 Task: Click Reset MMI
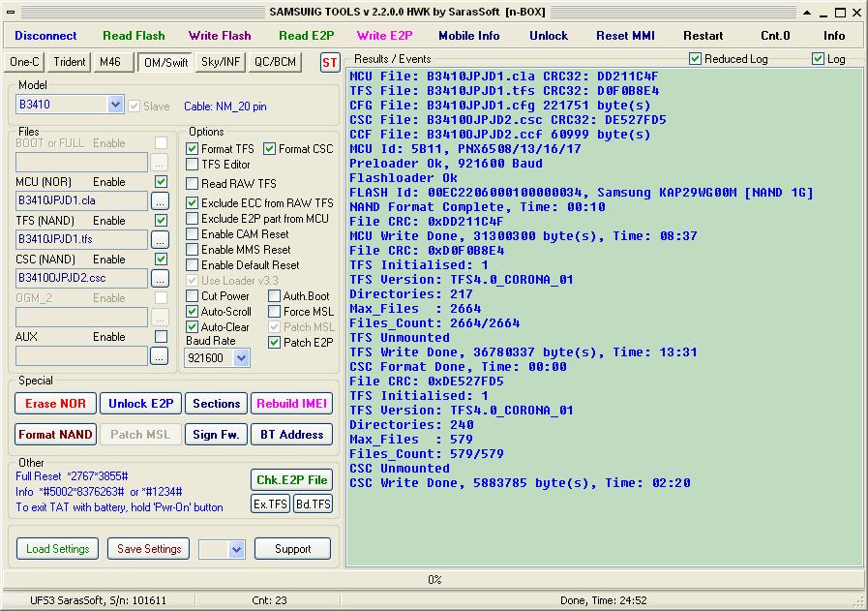click(x=625, y=36)
